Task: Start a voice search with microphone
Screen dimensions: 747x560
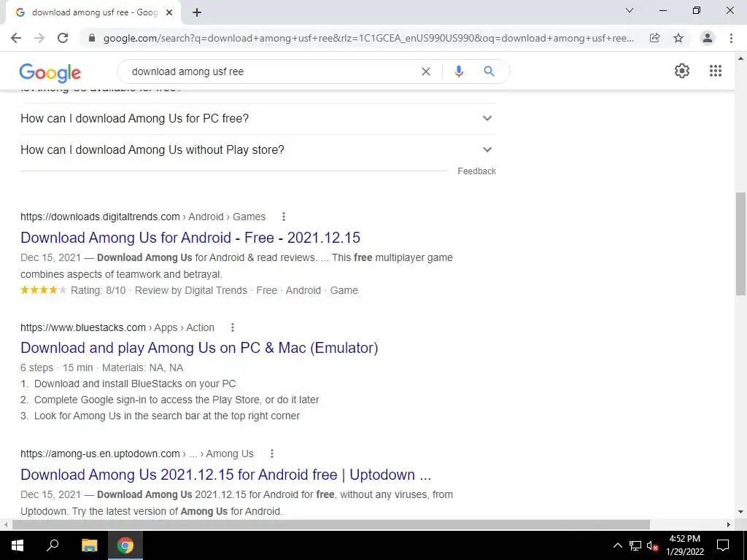Action: 458,71
